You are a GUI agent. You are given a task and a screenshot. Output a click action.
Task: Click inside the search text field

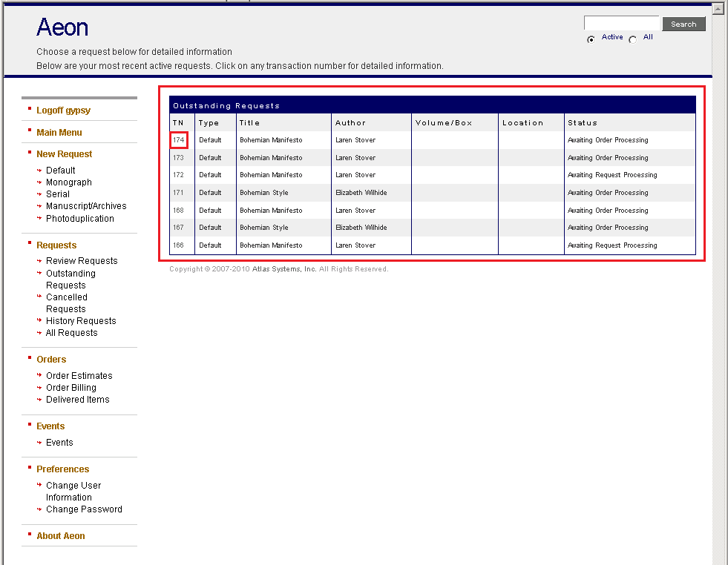(x=621, y=22)
